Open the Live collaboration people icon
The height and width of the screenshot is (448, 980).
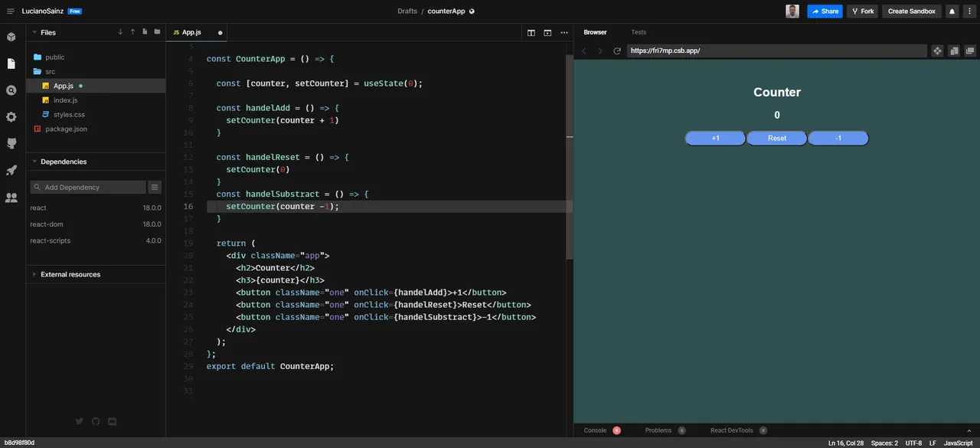click(11, 198)
